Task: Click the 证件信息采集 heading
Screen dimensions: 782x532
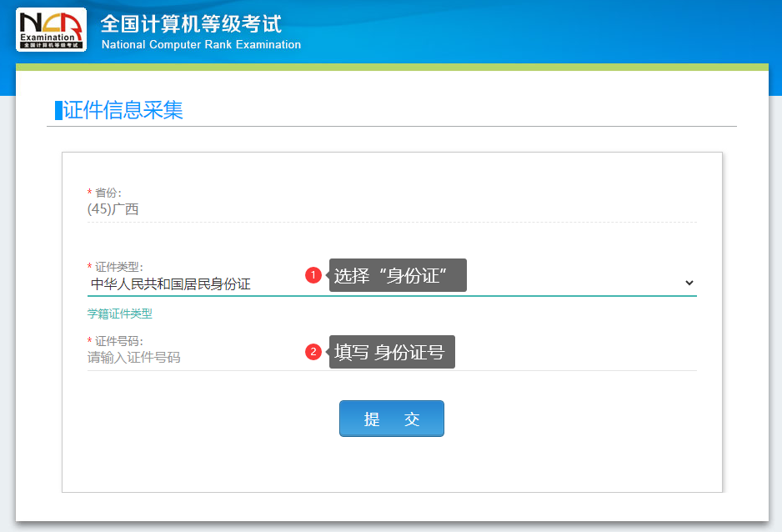Action: [123, 110]
